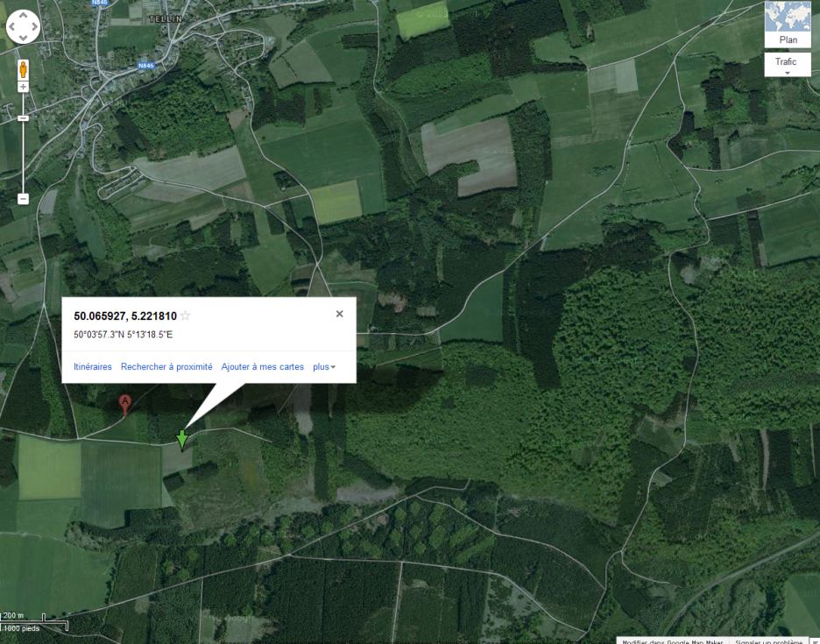Viewport: 820px width, 644px height.
Task: Expand the plus dropdown in the info window
Action: click(324, 367)
